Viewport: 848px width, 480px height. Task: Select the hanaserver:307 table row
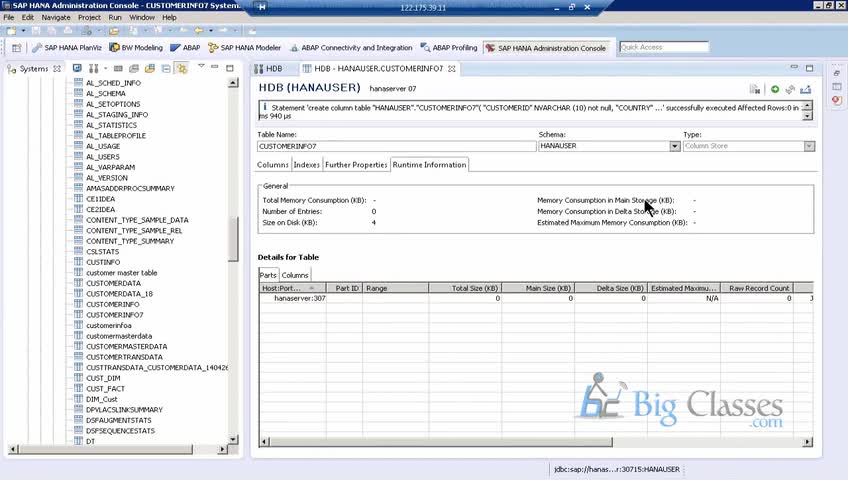(x=535, y=298)
